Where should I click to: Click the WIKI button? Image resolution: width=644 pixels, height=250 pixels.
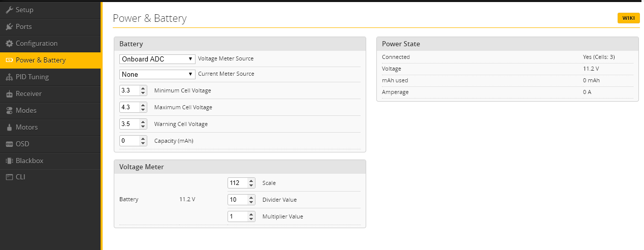(628, 18)
